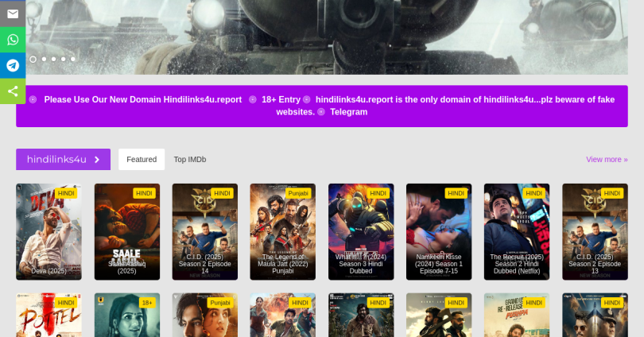Image resolution: width=644 pixels, height=337 pixels.
Task: Select the first slider dot
Action: point(33,59)
